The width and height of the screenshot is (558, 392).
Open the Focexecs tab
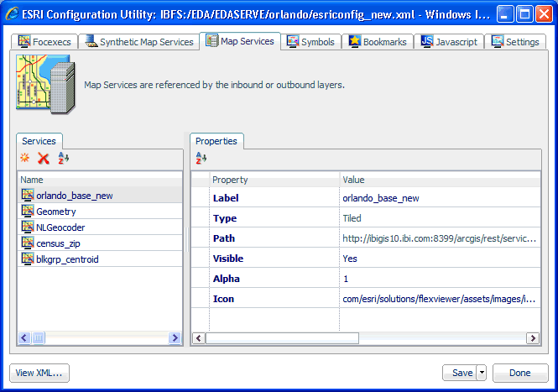[x=44, y=42]
